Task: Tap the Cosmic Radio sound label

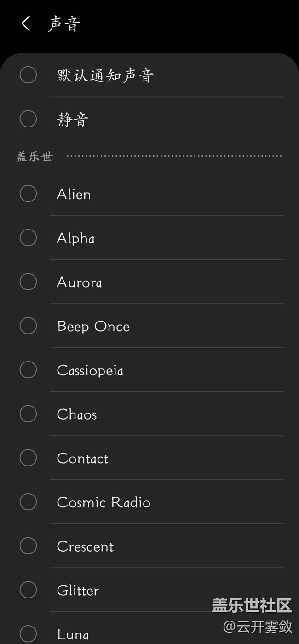Action: click(103, 502)
